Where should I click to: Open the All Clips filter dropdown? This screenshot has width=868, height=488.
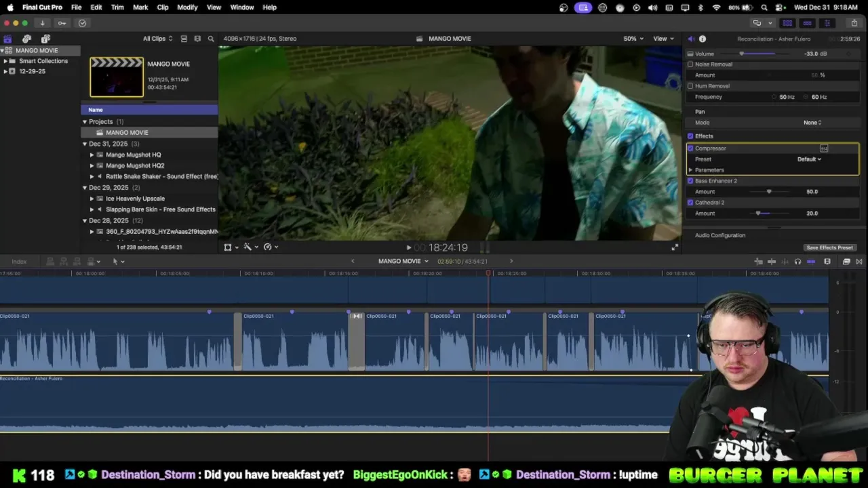coord(157,39)
